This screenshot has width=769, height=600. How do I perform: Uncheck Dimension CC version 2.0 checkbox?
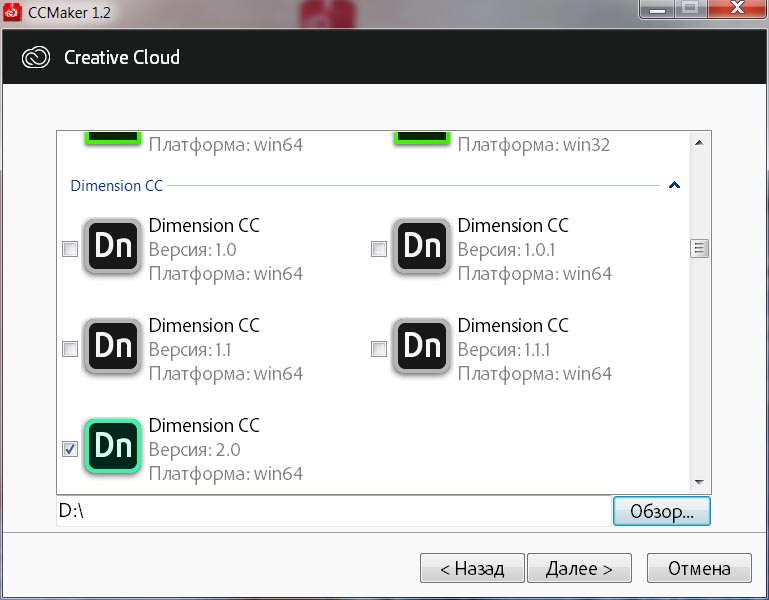[x=70, y=449]
